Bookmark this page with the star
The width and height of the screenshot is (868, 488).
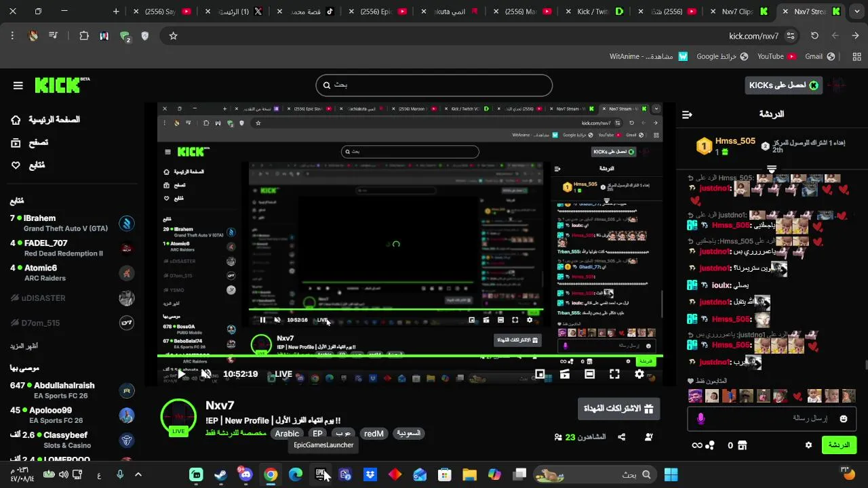[x=173, y=36]
